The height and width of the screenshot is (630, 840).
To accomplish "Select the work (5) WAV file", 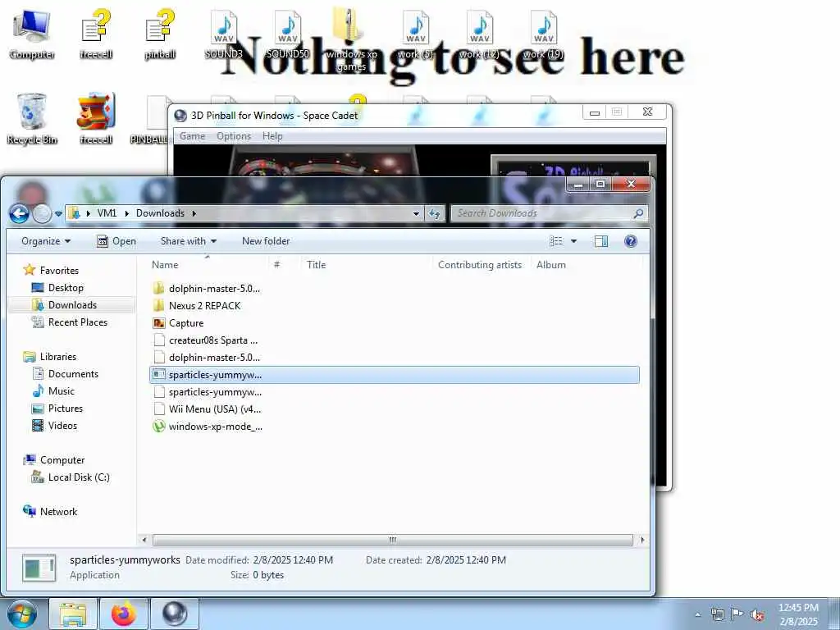I will pyautogui.click(x=415, y=33).
